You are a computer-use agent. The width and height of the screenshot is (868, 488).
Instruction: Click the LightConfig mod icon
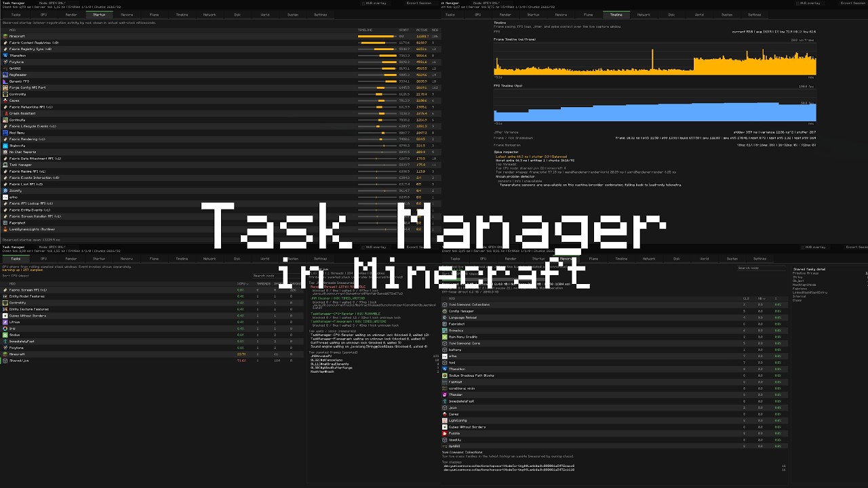click(x=445, y=420)
